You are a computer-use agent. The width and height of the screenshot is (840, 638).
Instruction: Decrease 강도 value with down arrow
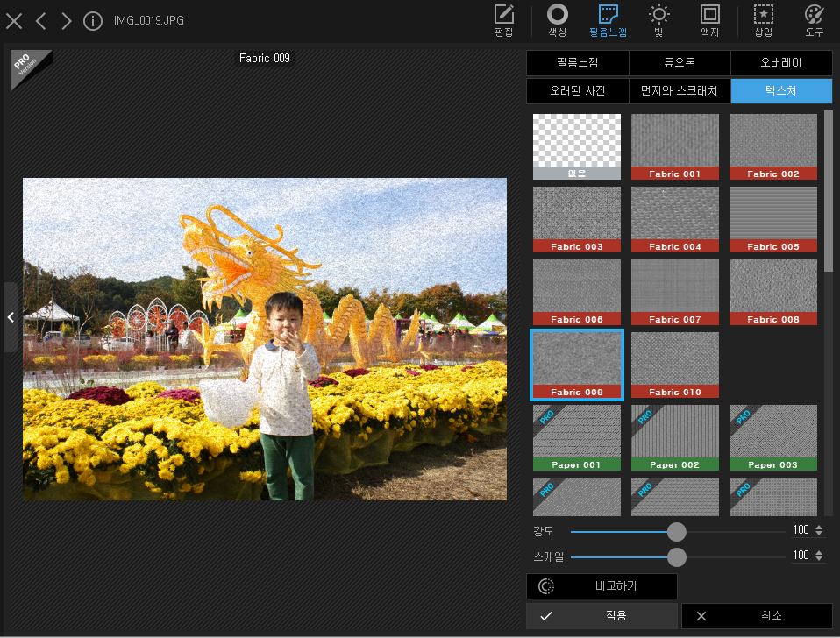pos(819,533)
